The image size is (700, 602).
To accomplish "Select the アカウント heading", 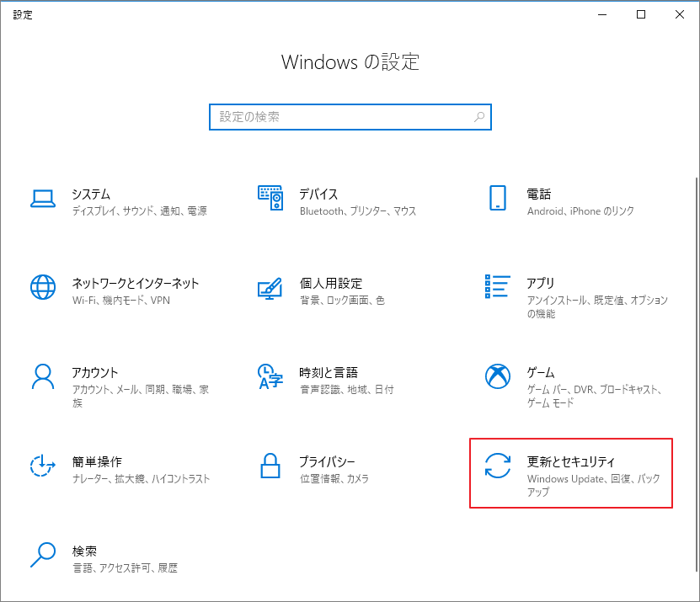I will [x=95, y=373].
